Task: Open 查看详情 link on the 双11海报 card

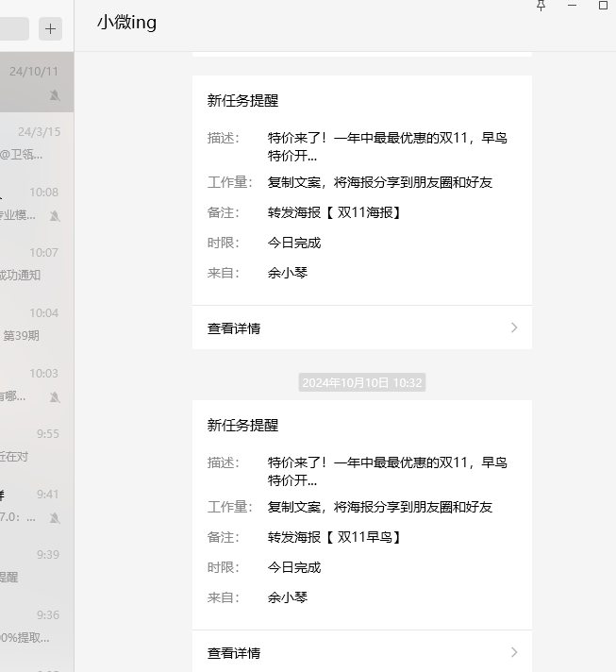Action: (234, 328)
